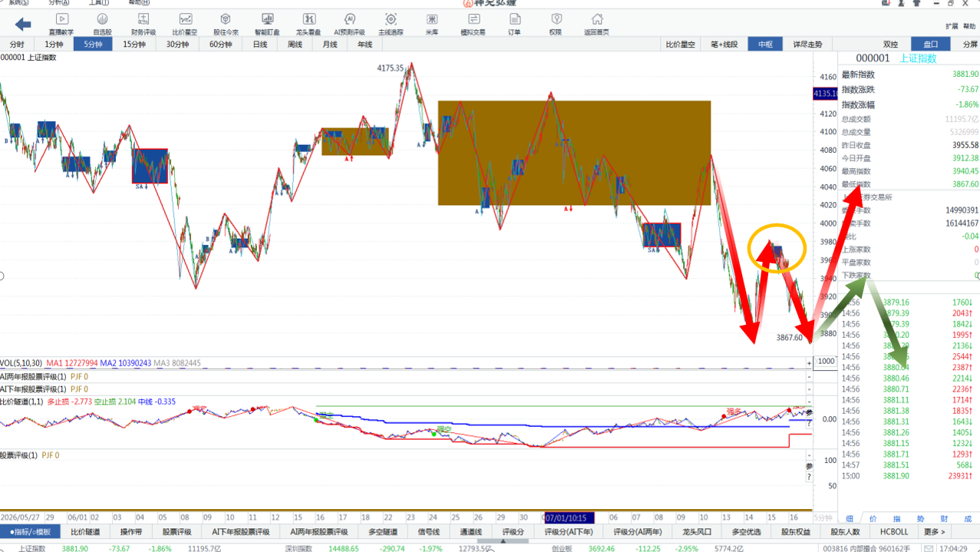This screenshot has height=552, width=980.
Task: Open the 智能盯盘 smart monitor icon
Action: pyautogui.click(x=267, y=24)
